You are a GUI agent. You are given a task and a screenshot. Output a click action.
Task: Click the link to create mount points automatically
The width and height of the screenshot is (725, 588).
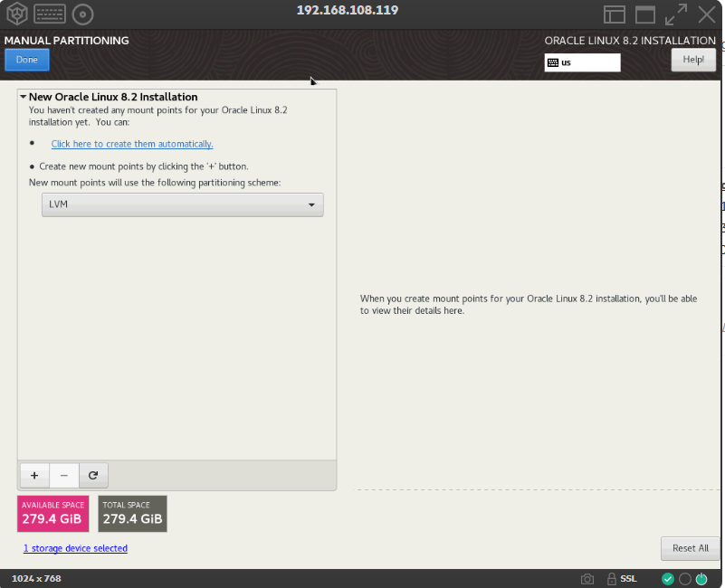(x=132, y=144)
